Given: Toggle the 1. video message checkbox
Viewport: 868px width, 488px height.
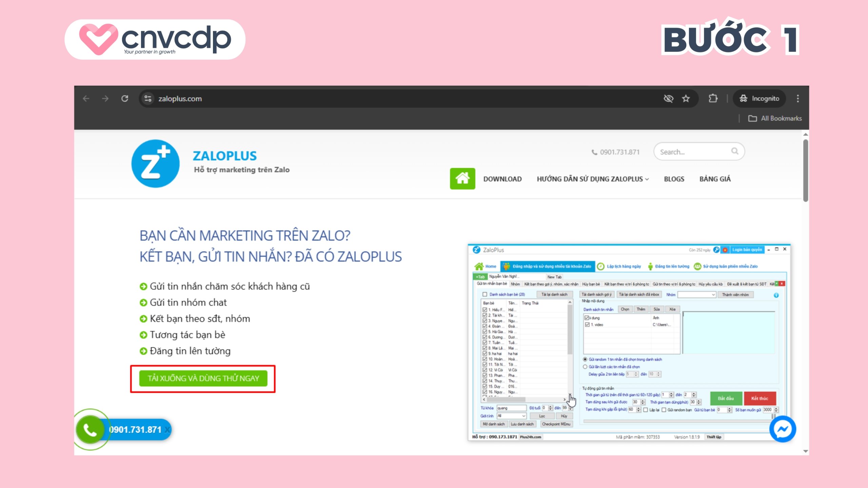Looking at the screenshot, I should [587, 325].
